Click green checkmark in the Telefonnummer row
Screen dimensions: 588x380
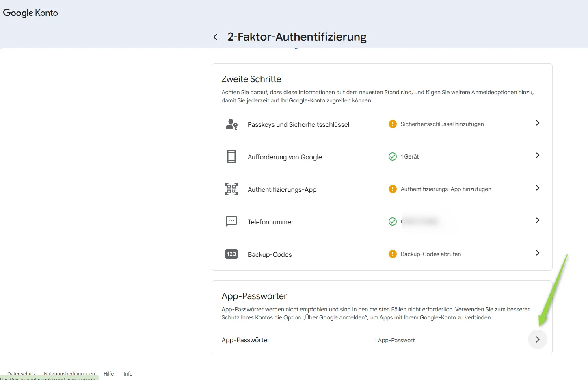point(392,221)
